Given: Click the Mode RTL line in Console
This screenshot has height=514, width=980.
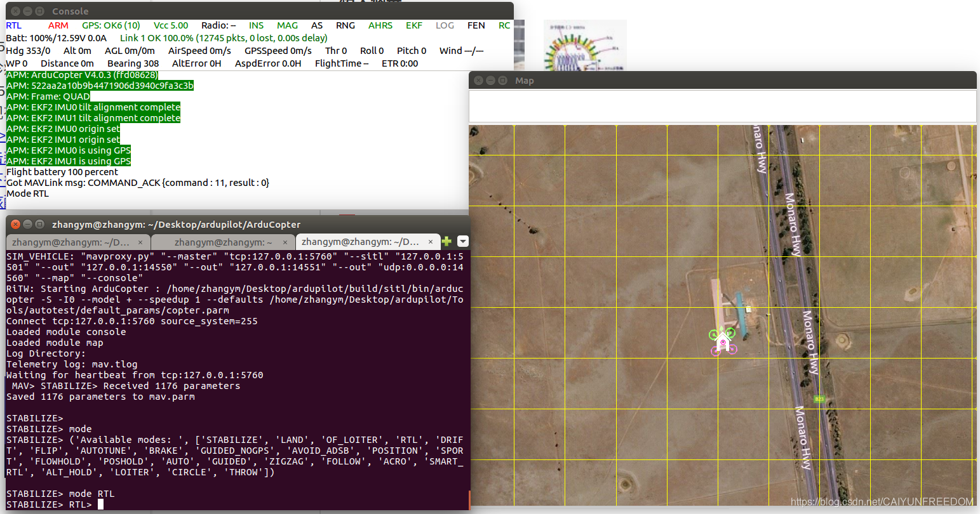Looking at the screenshot, I should click(27, 194).
